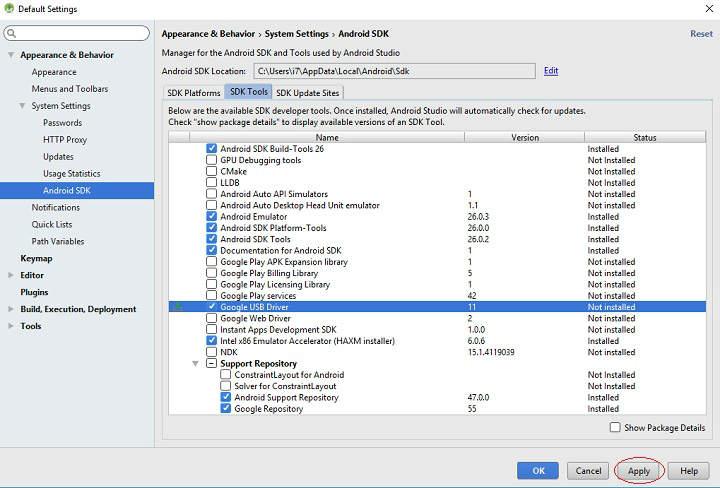Open Path Variables settings

58,241
